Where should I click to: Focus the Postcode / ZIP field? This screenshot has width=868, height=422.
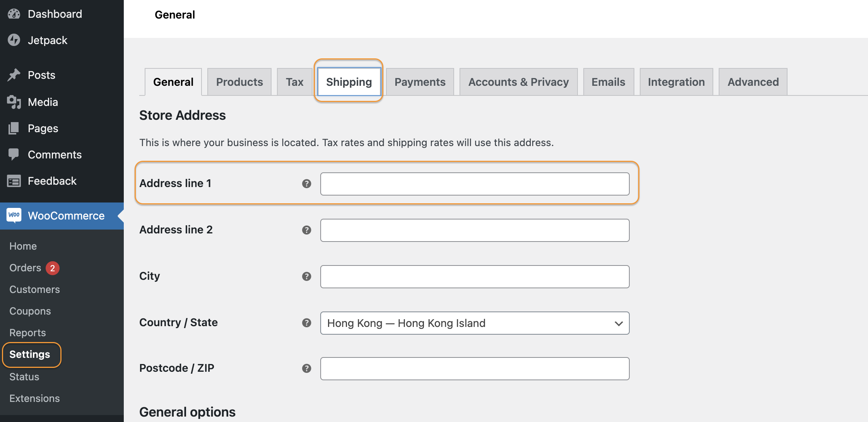click(x=475, y=369)
